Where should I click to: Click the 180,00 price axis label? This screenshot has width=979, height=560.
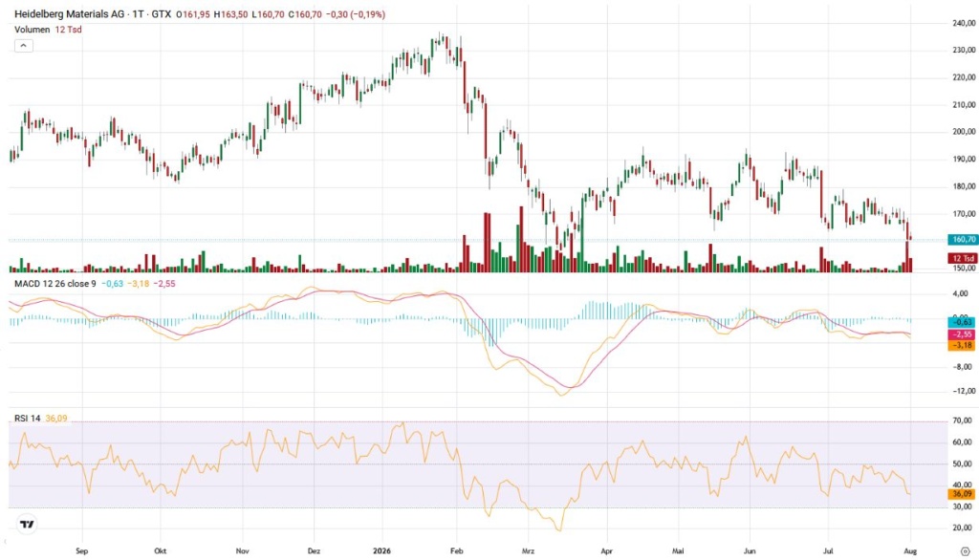(964, 186)
